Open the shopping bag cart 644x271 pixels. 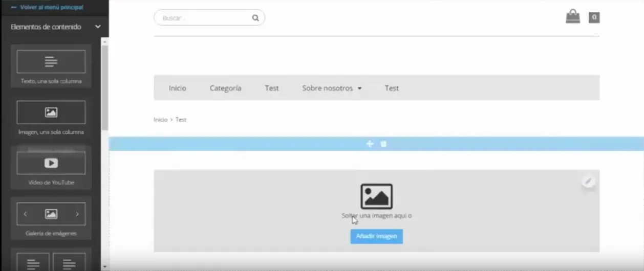[573, 16]
